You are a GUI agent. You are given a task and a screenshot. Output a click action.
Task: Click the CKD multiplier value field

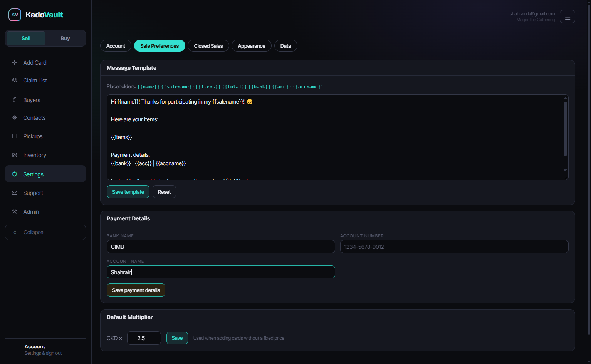(144, 338)
